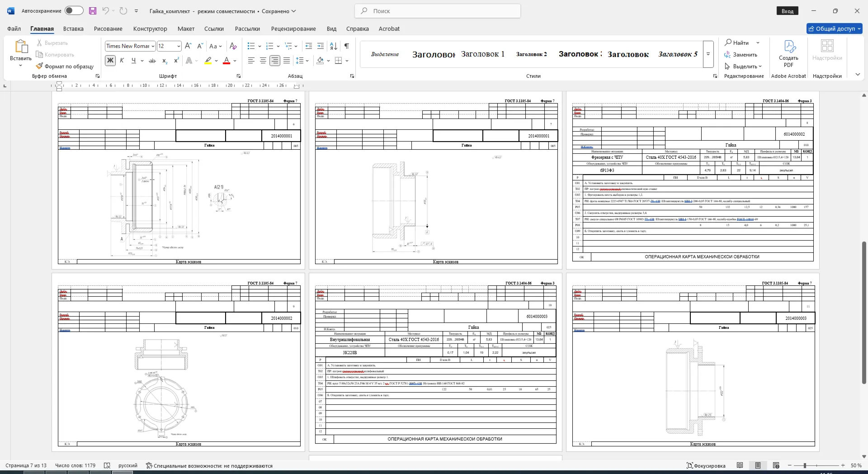868x474 pixels.
Task: Toggle the Autosave switch
Action: click(x=74, y=10)
